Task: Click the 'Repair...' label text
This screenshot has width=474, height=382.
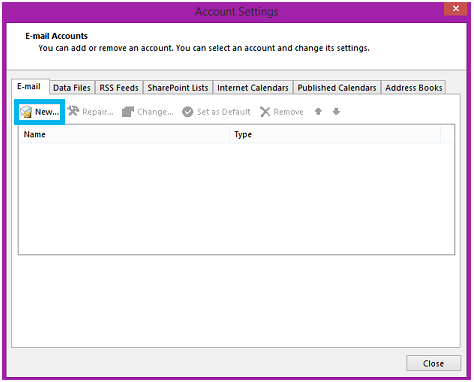Action: (x=98, y=112)
